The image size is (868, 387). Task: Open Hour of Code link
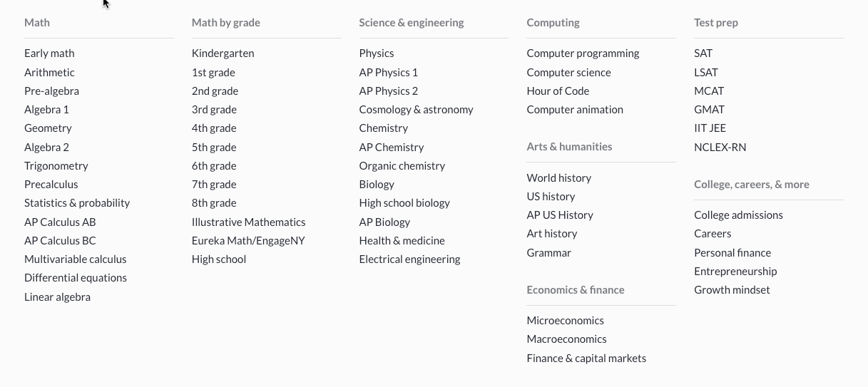(558, 91)
